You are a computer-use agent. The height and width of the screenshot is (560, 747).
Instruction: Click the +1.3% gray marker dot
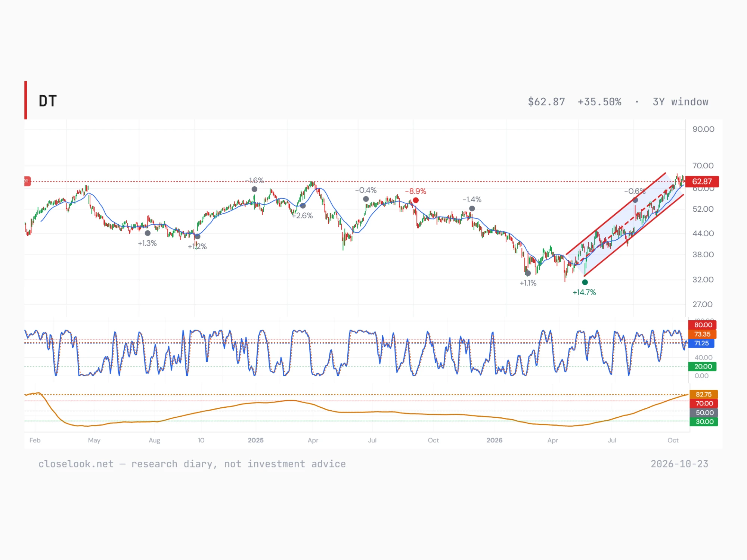point(148,233)
